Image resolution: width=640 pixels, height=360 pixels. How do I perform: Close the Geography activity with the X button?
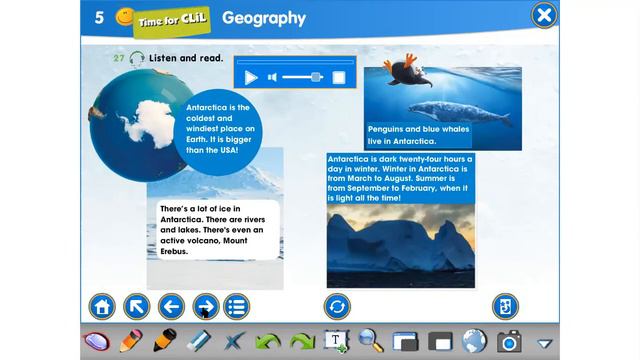(x=544, y=16)
